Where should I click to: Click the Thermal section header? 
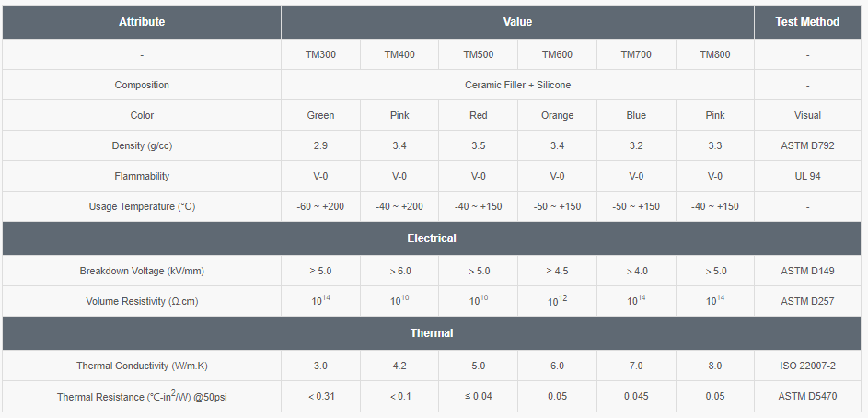pyautogui.click(x=432, y=333)
